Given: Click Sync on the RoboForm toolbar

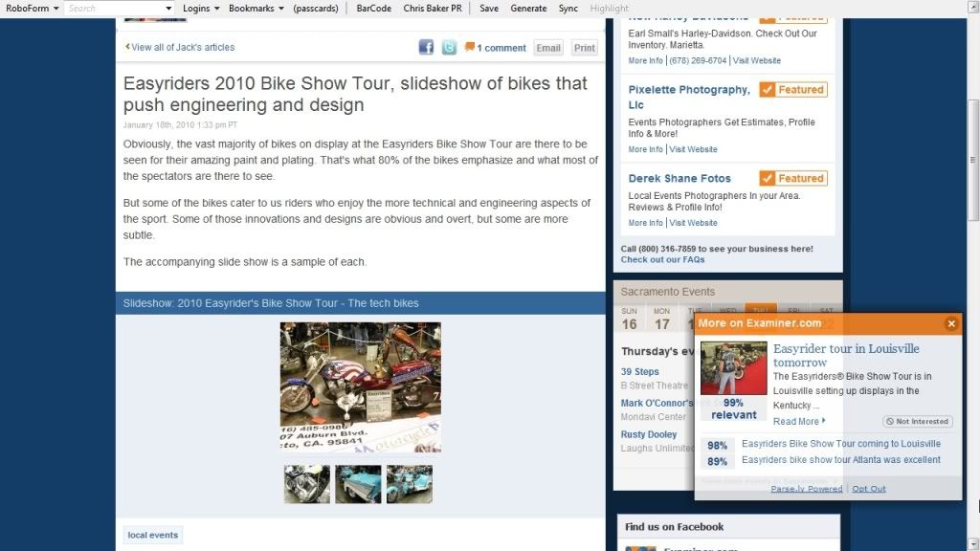Looking at the screenshot, I should point(568,8).
